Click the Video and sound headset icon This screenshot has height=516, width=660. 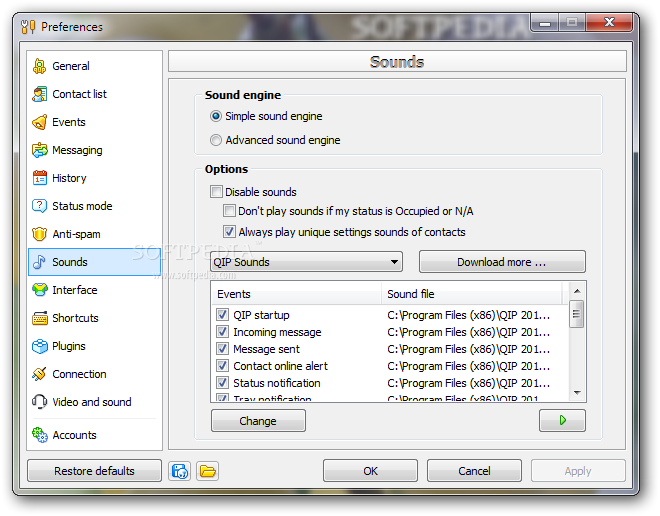(x=40, y=402)
